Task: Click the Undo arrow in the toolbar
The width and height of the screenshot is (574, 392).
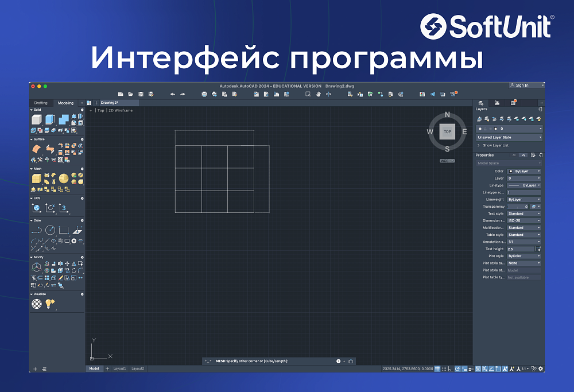Action: 172,94
